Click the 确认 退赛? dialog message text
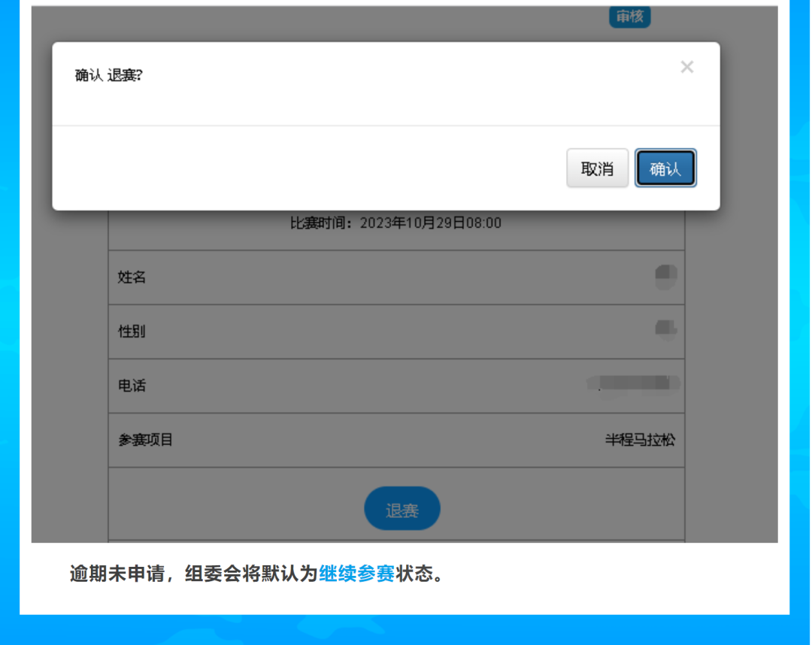 click(109, 76)
